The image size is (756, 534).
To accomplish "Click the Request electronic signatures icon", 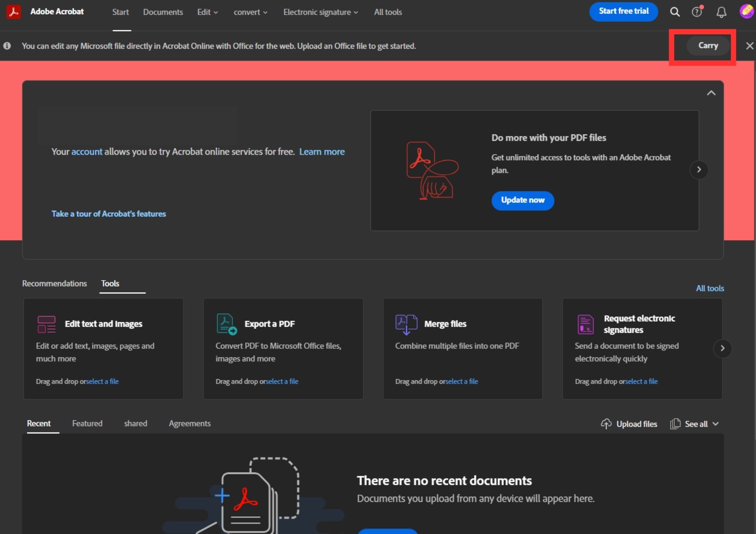I will (586, 324).
